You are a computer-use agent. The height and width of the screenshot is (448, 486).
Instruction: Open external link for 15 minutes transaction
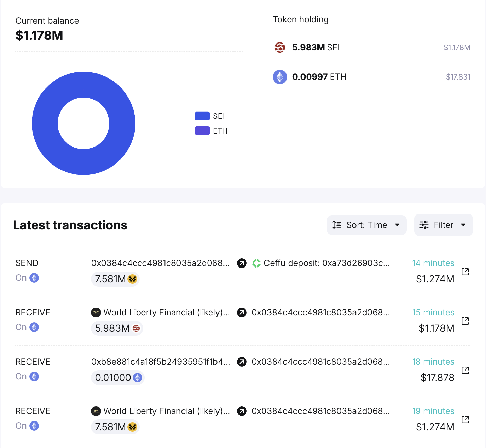(x=465, y=321)
